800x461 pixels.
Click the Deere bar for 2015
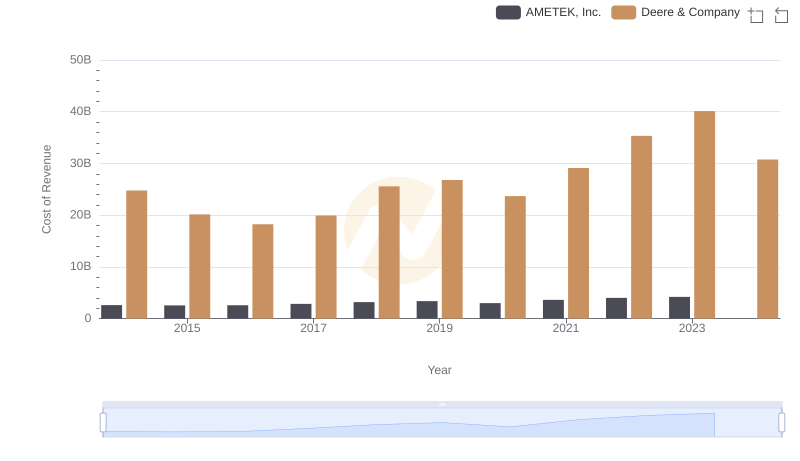pos(199,266)
